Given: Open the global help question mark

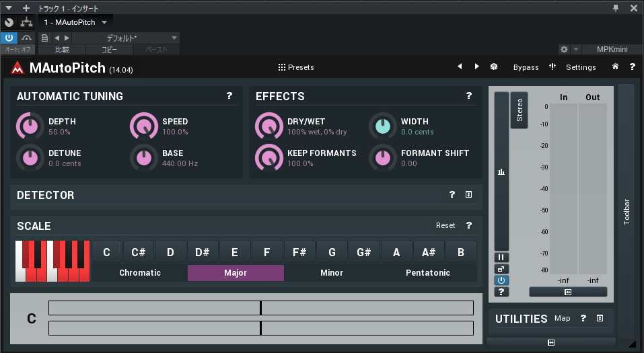Looking at the screenshot, I should (x=632, y=67).
